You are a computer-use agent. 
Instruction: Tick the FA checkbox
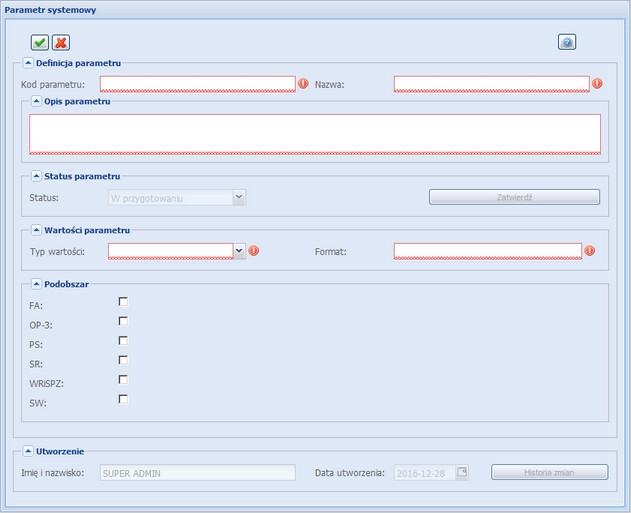[x=123, y=301]
